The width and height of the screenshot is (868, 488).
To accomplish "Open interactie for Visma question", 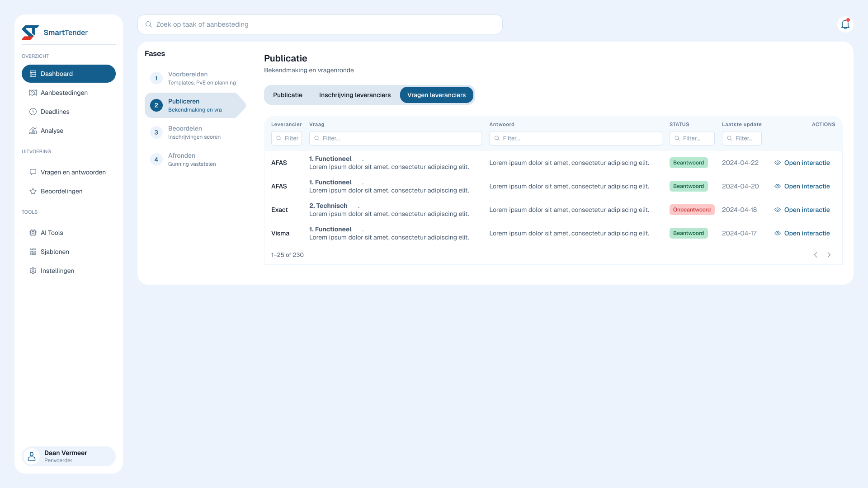I will coord(802,233).
